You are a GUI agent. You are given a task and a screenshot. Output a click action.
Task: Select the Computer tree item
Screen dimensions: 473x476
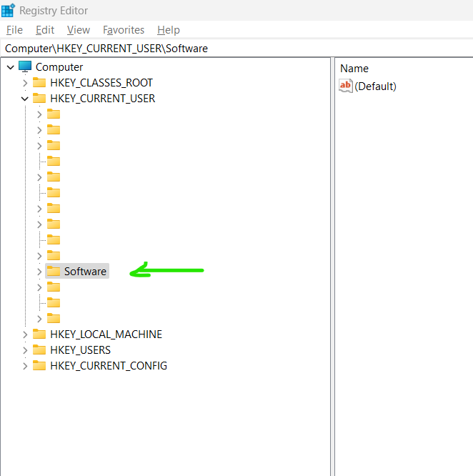pyautogui.click(x=59, y=67)
